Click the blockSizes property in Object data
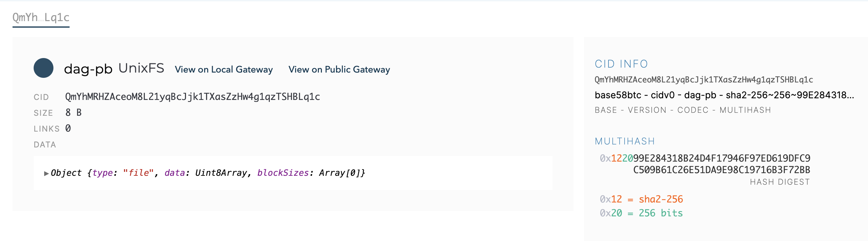 (x=283, y=173)
